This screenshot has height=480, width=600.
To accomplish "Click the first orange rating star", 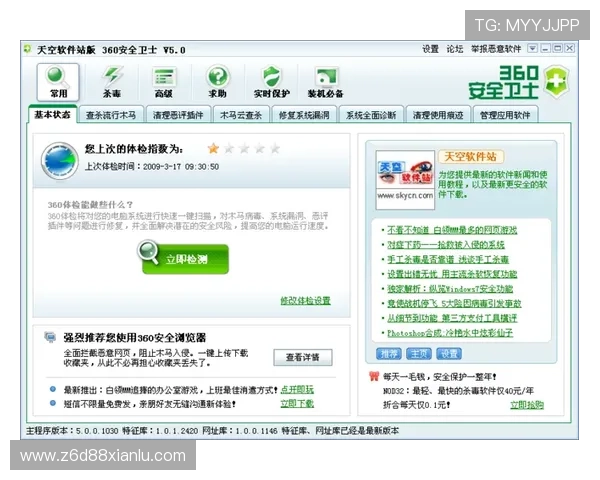I will point(213,148).
